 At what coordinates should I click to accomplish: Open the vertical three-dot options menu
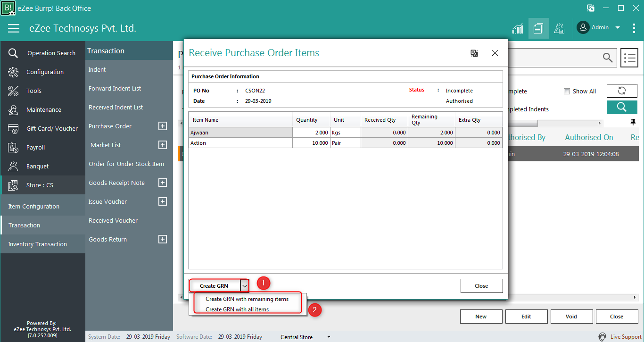click(x=634, y=28)
